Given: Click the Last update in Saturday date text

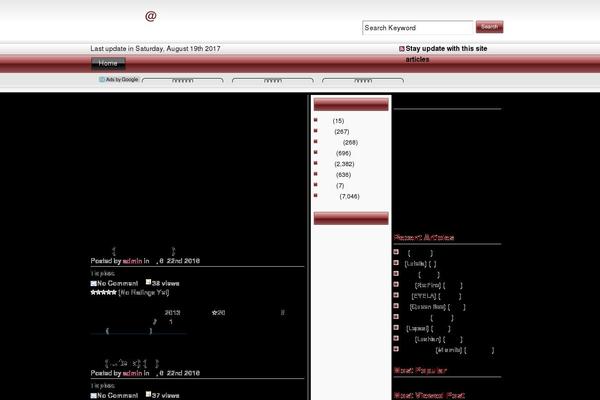Looking at the screenshot, I should [x=155, y=49].
